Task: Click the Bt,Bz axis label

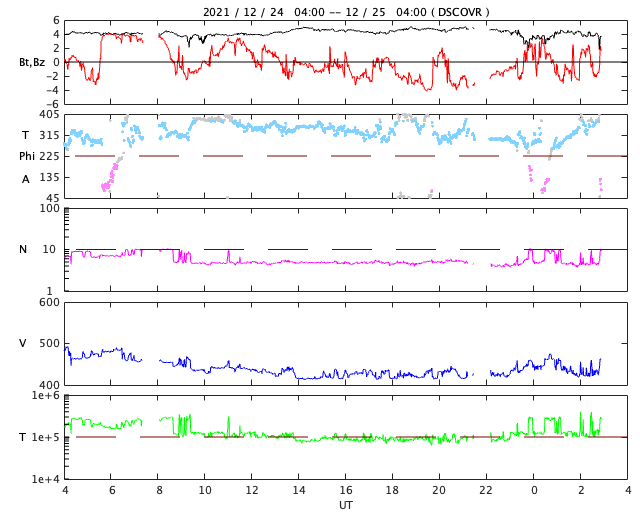Action: [x=32, y=62]
